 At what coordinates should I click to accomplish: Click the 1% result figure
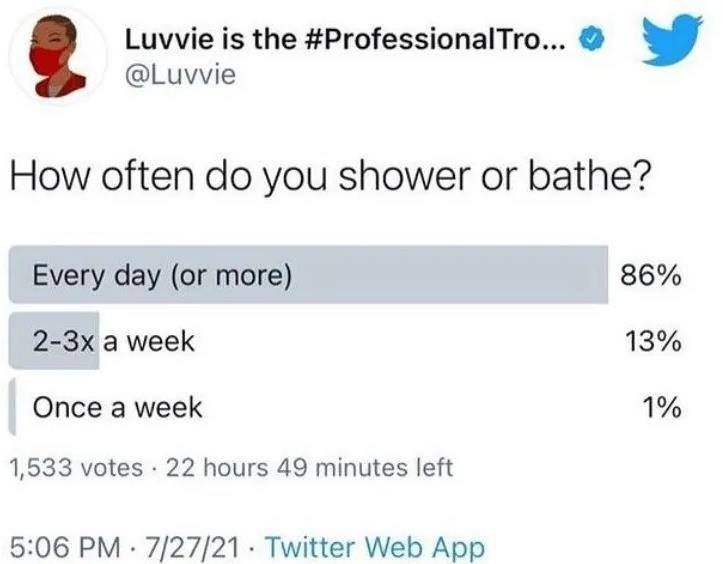tap(662, 408)
